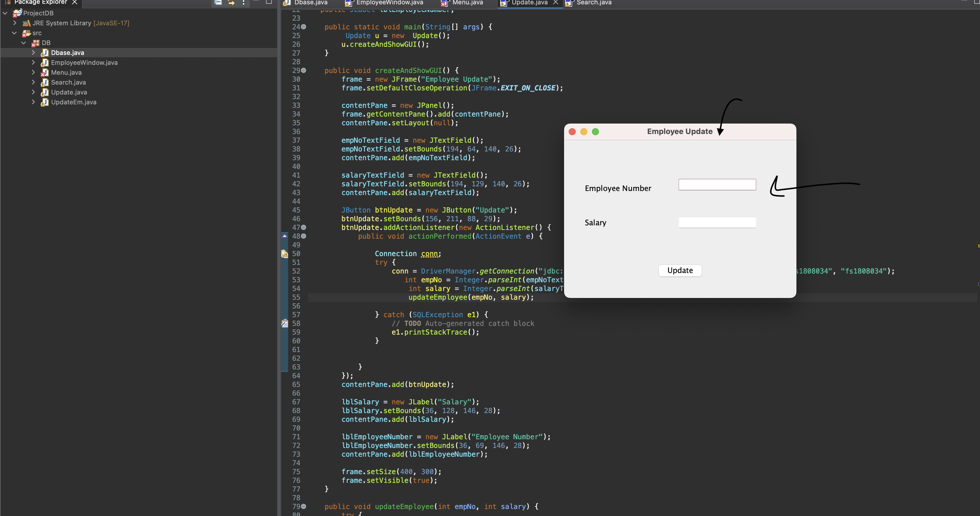
Task: Select Dbase.java in Package Explorer
Action: [x=67, y=53]
